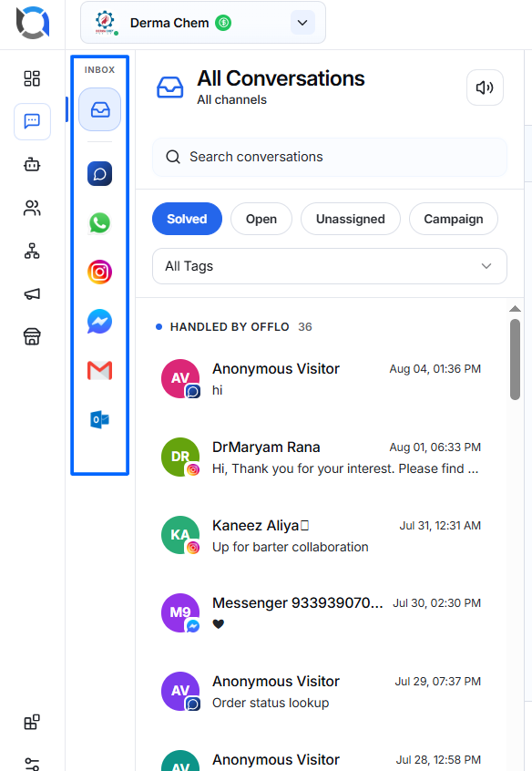Click the search magnifier icon
This screenshot has width=532, height=771.
(x=173, y=157)
